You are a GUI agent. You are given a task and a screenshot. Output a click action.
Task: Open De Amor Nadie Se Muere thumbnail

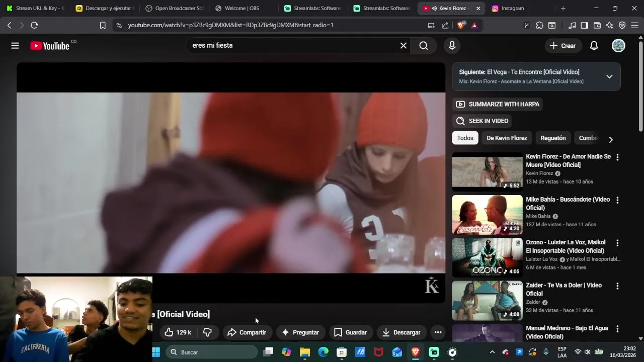(487, 171)
